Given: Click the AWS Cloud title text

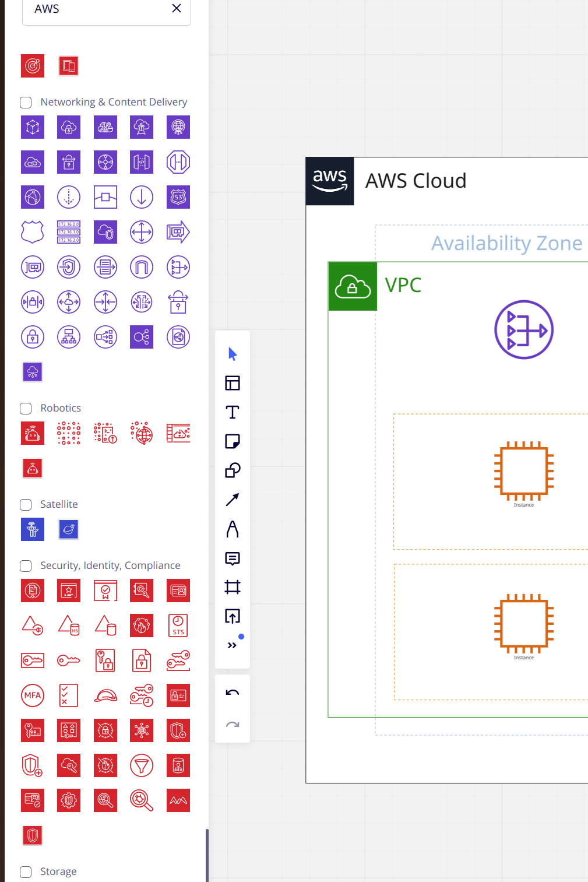Looking at the screenshot, I should click(416, 181).
